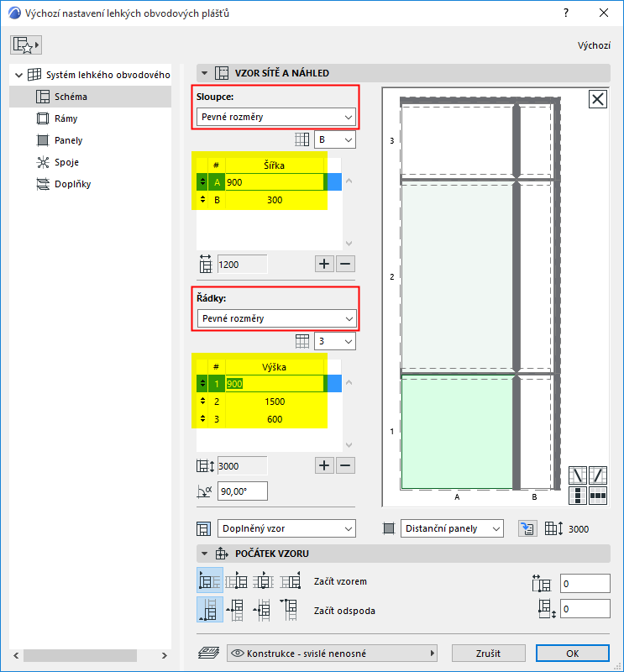Remove a column with minus button

coord(345,264)
